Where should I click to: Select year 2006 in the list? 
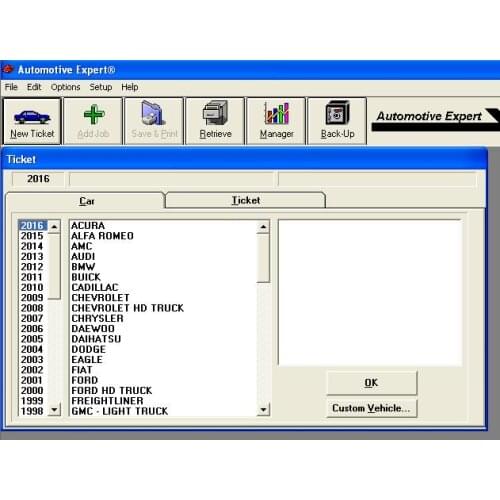click(32, 329)
